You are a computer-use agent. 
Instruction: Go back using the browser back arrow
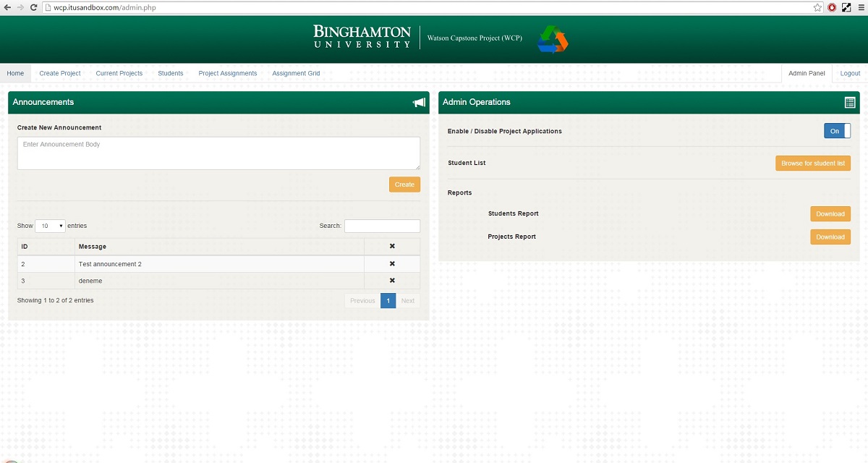(7, 7)
